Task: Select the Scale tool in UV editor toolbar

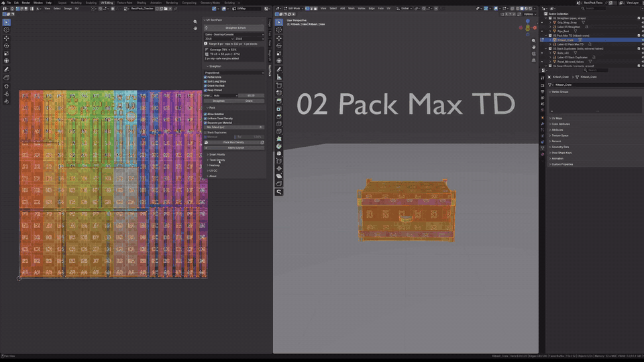Action: (6, 54)
